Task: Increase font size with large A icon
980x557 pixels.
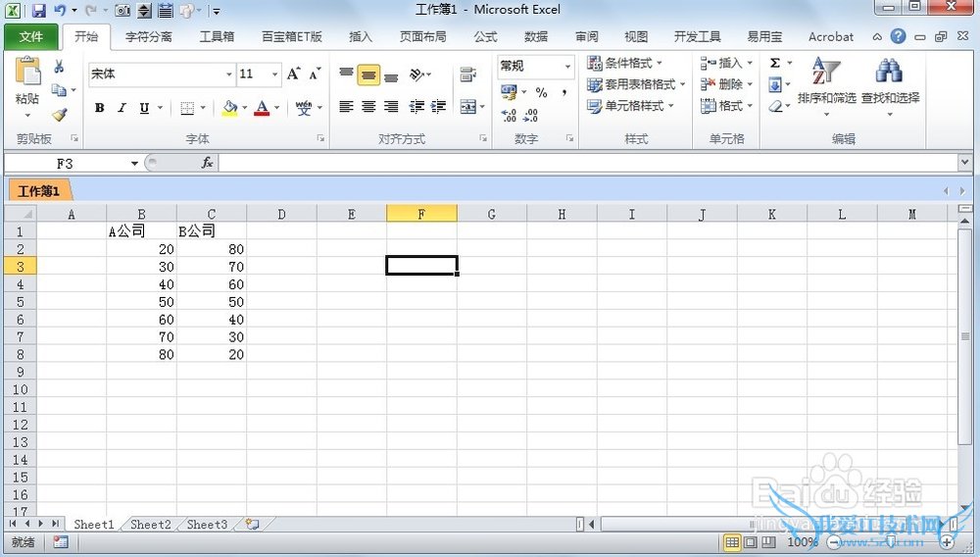Action: [293, 74]
